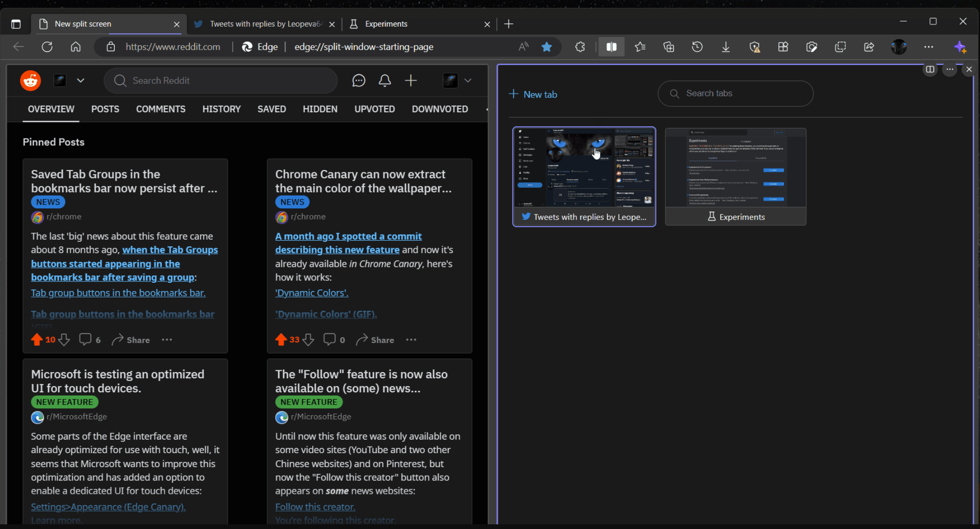Screen dimensions: 980x529
Task: Open r/MicrosoftEdge link under the Follow feature post
Action: tap(321, 417)
